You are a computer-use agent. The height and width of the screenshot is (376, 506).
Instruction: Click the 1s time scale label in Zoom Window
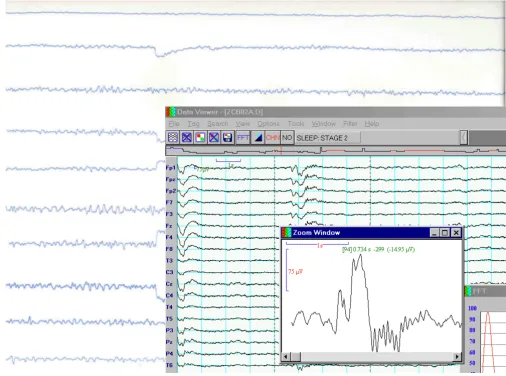320,246
